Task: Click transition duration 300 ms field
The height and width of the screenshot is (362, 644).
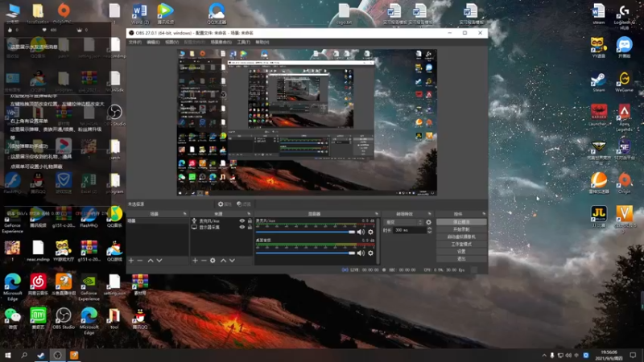Action: pos(410,230)
